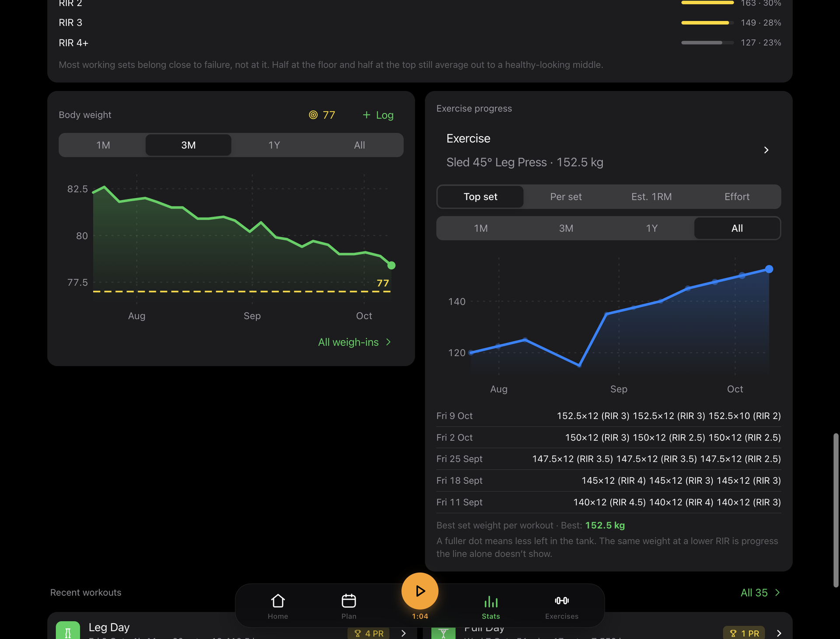The width and height of the screenshot is (840, 639).
Task: Click the RIR 4+ progress bar
Action: click(x=707, y=43)
